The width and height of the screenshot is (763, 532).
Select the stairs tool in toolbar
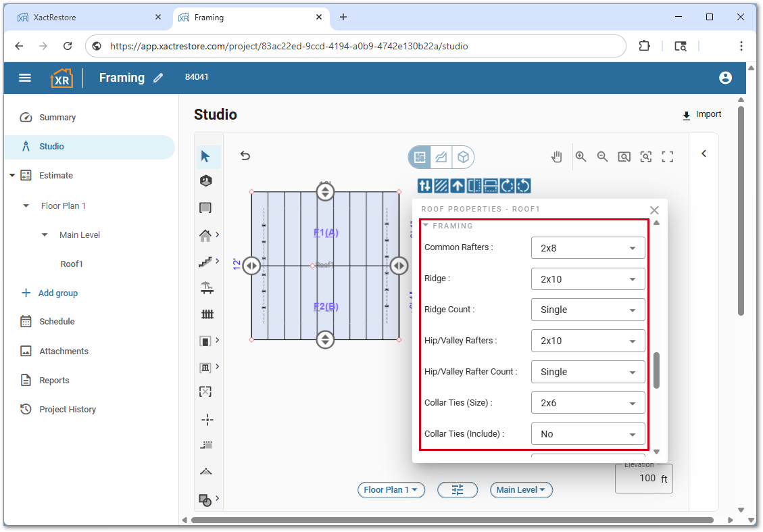[x=207, y=261]
